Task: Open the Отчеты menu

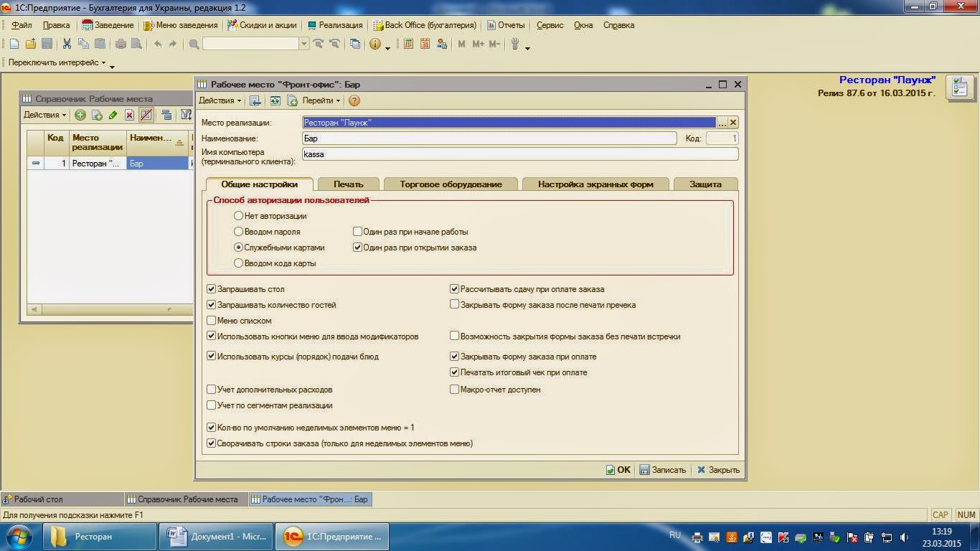Action: (506, 25)
